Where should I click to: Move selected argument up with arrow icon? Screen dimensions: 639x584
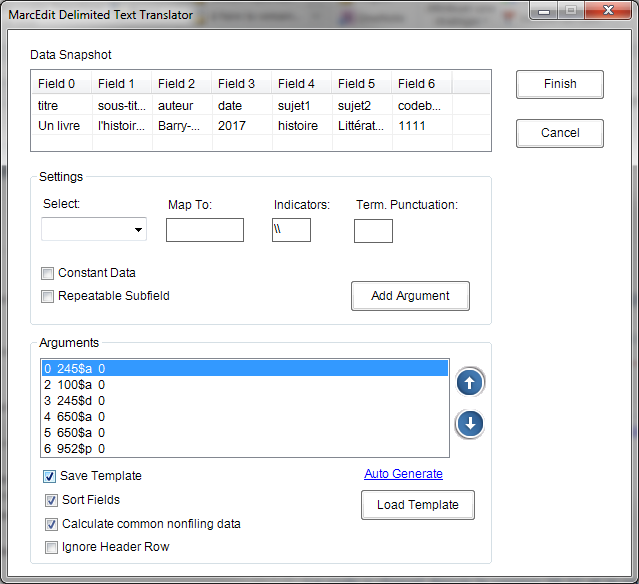coord(469,383)
